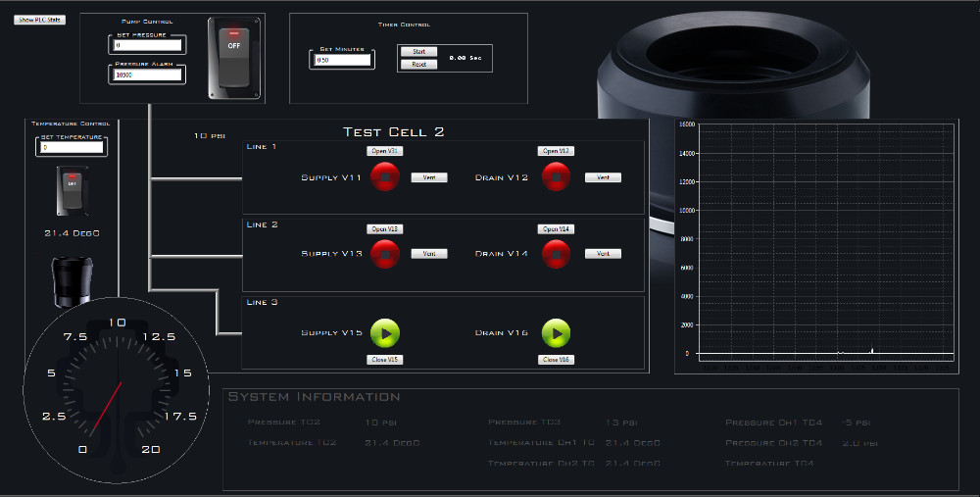Click the gauge's 12.5 scale mark
980x497 pixels.
(x=160, y=336)
